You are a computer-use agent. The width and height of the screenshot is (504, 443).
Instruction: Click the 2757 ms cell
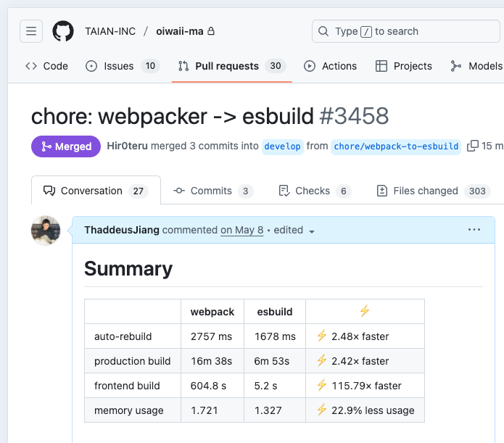(211, 336)
